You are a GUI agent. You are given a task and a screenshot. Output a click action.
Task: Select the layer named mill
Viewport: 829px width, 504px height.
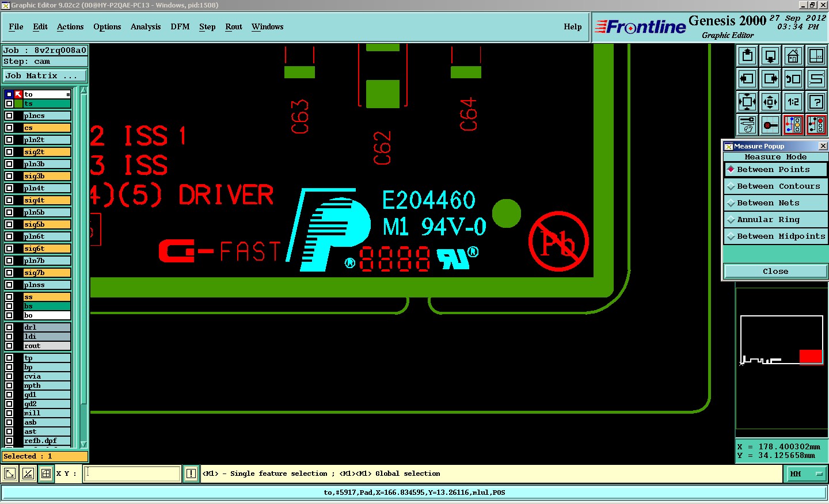(x=47, y=413)
